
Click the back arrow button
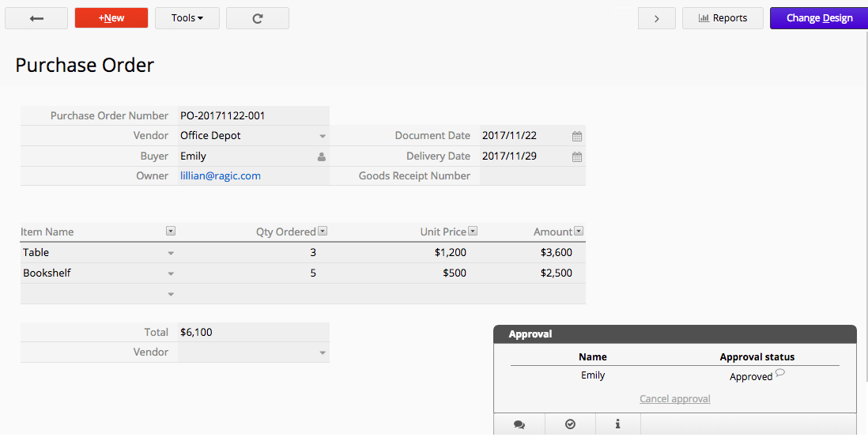36,18
